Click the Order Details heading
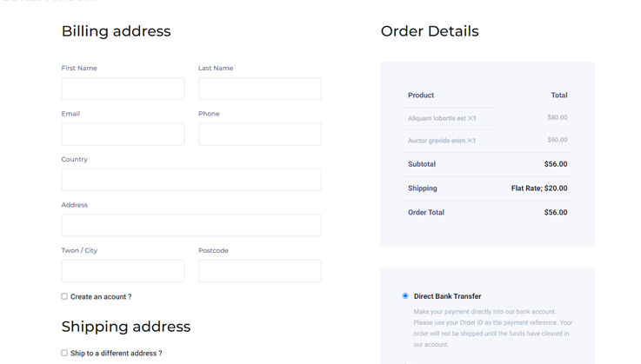The image size is (641, 364). pyautogui.click(x=430, y=31)
